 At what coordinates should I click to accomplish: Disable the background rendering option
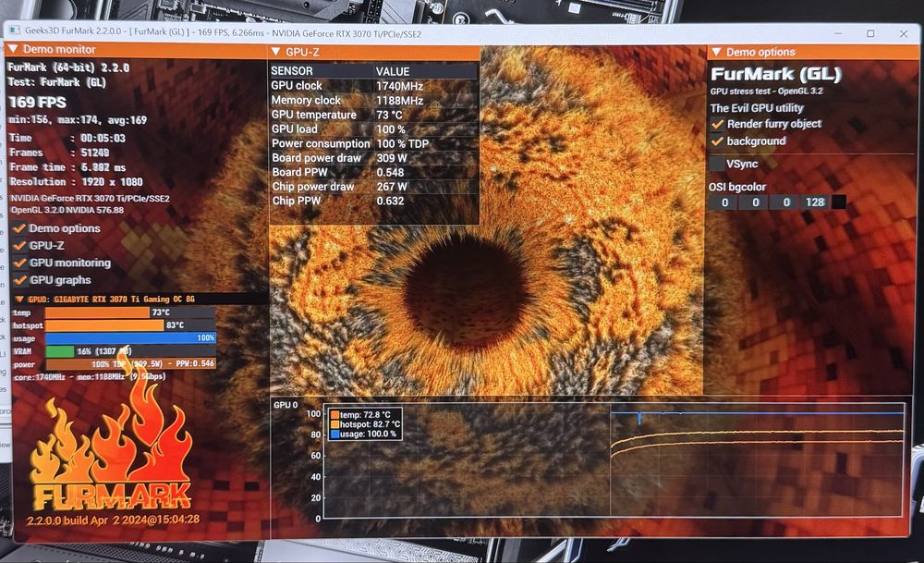tap(717, 141)
